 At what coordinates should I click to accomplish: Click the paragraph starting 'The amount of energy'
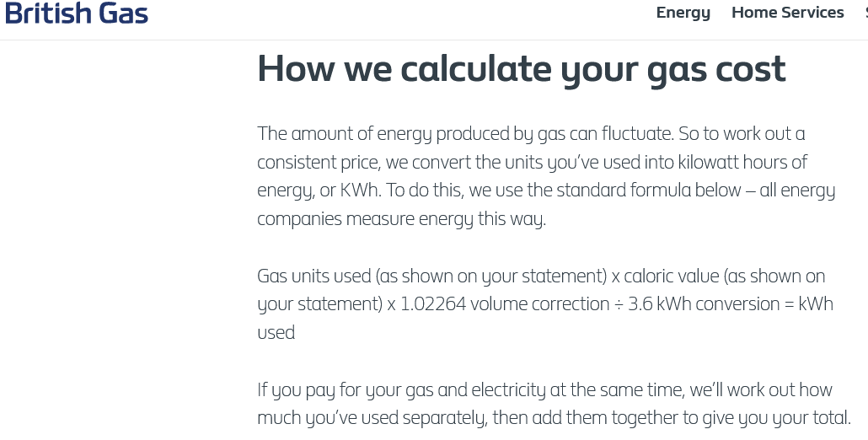(x=546, y=176)
